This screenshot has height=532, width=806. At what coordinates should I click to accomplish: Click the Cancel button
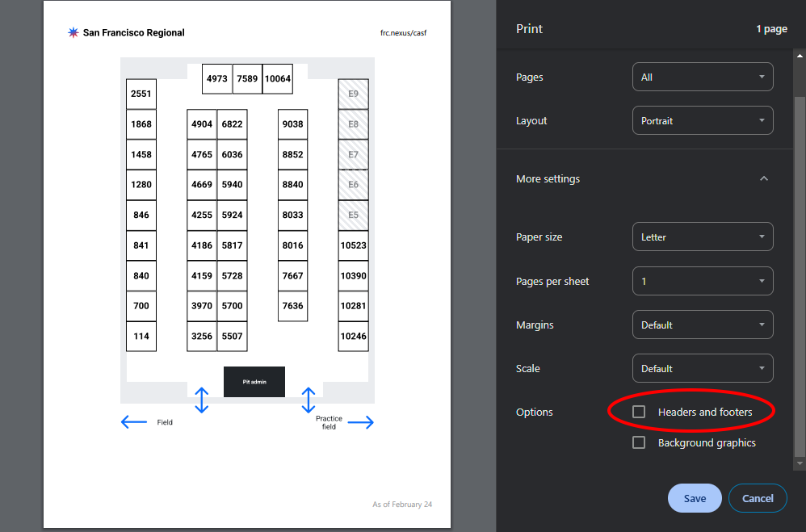[x=757, y=498]
